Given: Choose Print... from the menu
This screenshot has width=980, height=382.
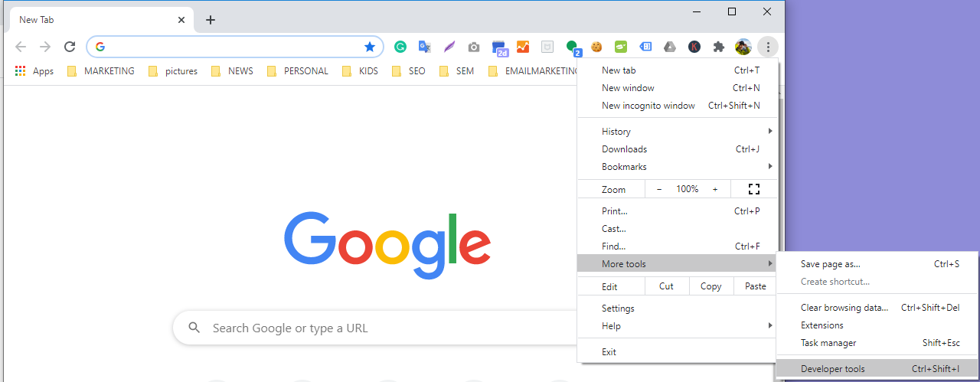Looking at the screenshot, I should coord(677,211).
